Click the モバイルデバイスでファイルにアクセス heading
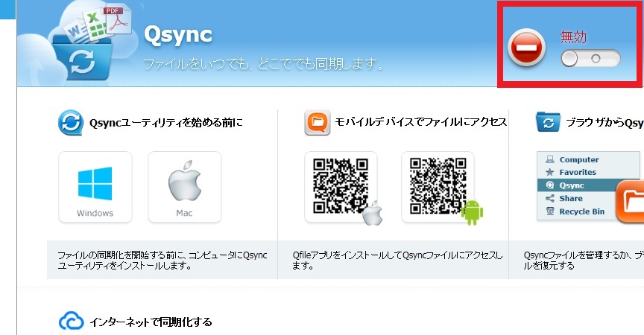The width and height of the screenshot is (644, 335). [421, 122]
